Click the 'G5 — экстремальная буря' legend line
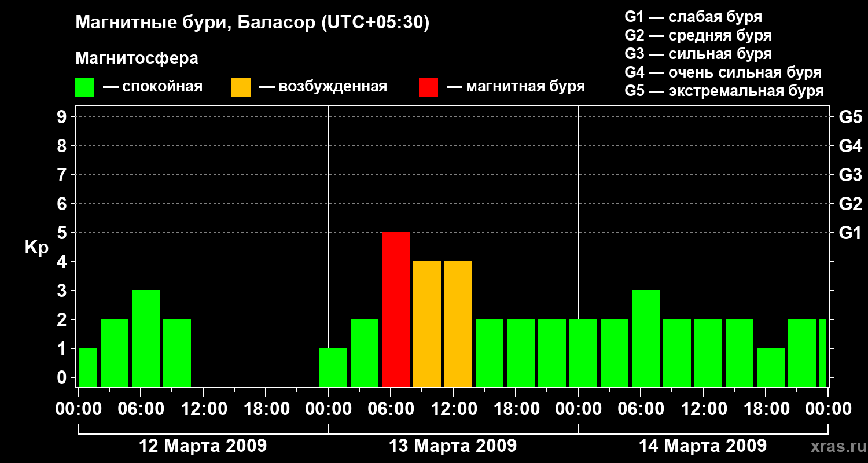 pos(724,91)
